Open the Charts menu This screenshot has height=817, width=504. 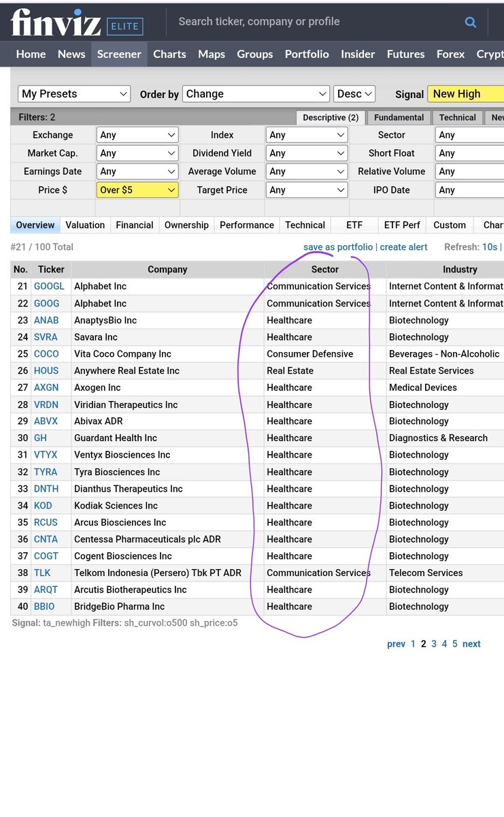click(x=169, y=54)
